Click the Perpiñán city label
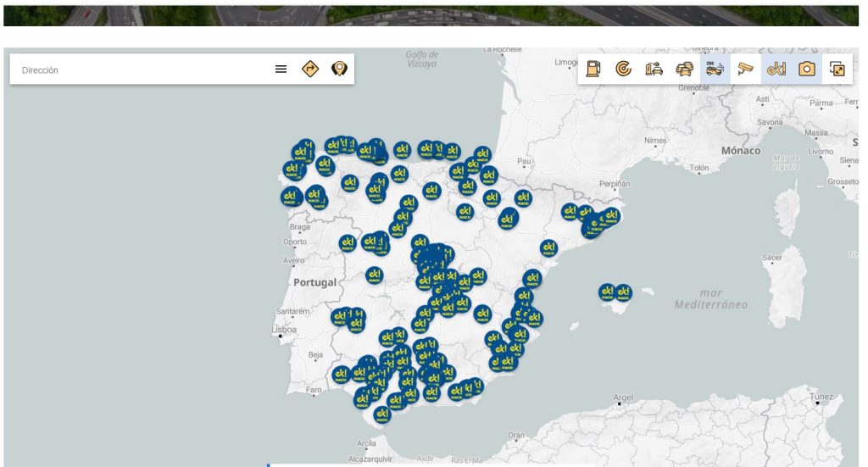868x467 pixels. coord(615,184)
